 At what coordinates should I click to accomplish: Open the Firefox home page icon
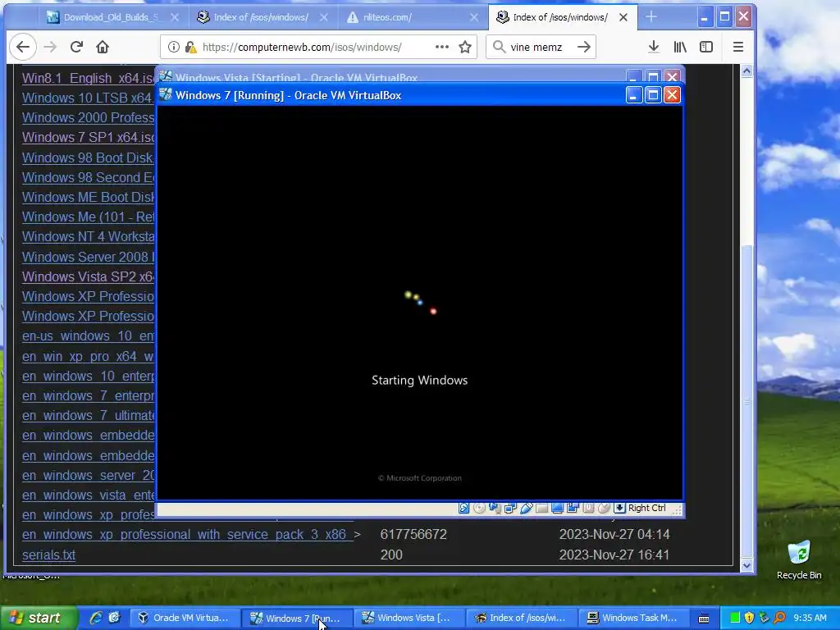[103, 47]
